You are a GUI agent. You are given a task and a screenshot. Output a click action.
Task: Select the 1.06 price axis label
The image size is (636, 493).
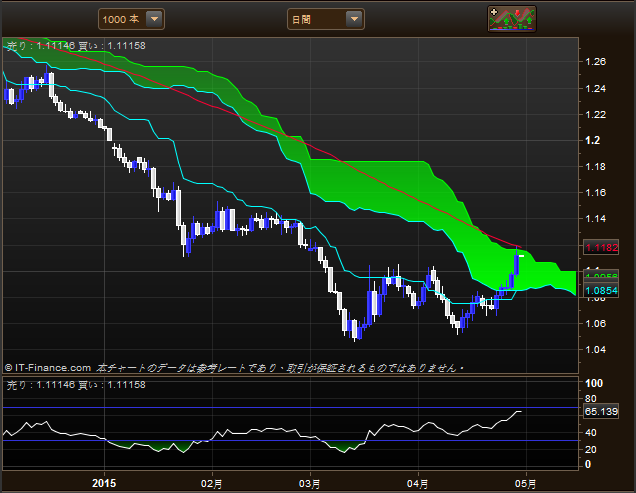[x=595, y=323]
